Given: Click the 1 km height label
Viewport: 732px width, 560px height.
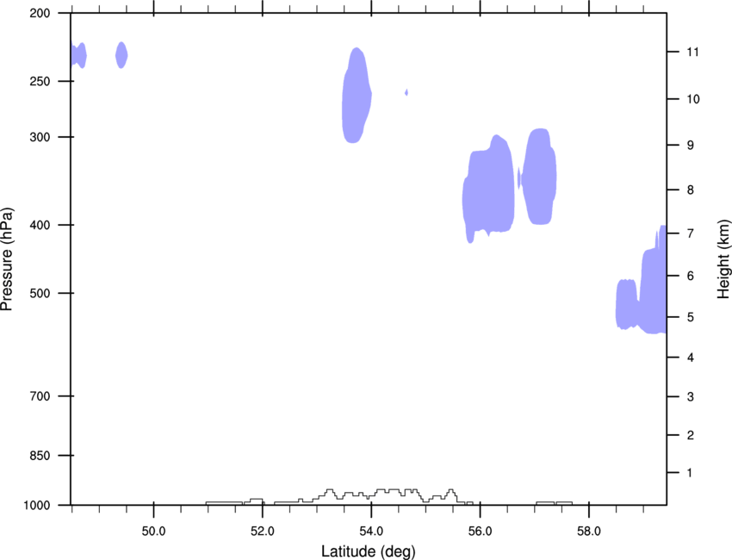Looking at the screenshot, I should pyautogui.click(x=690, y=473).
